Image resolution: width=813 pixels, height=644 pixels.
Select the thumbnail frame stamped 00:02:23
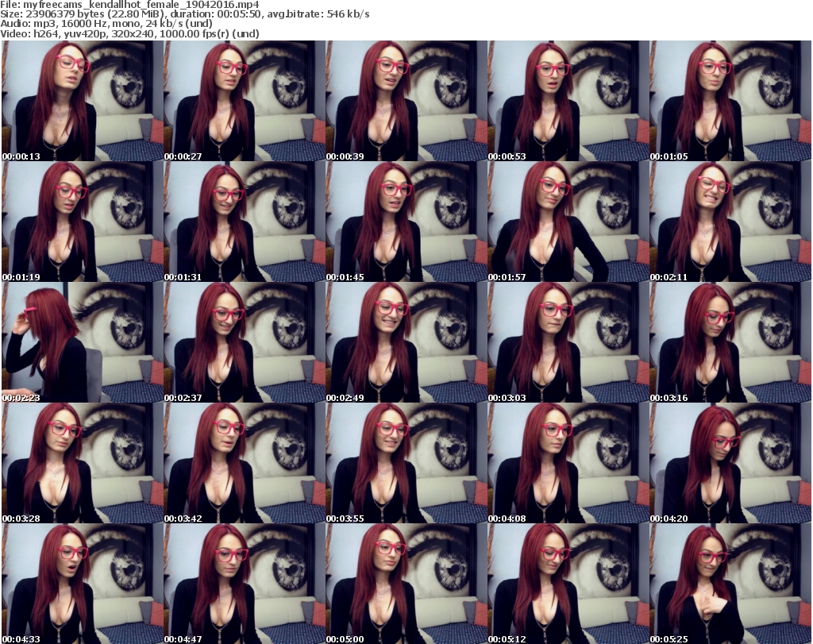(83, 342)
